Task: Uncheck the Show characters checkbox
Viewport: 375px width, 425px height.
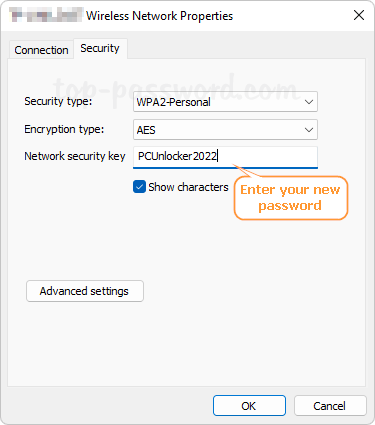Action: 139,187
